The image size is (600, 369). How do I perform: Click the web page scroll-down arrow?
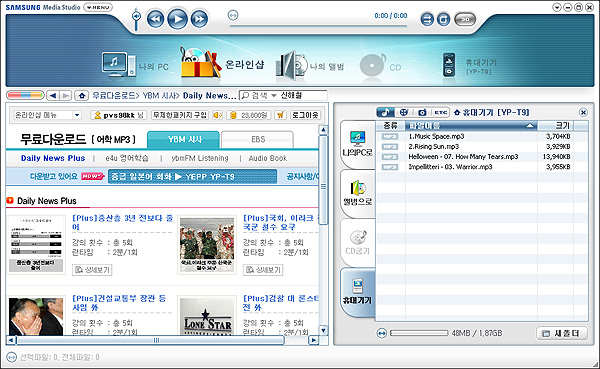click(323, 330)
